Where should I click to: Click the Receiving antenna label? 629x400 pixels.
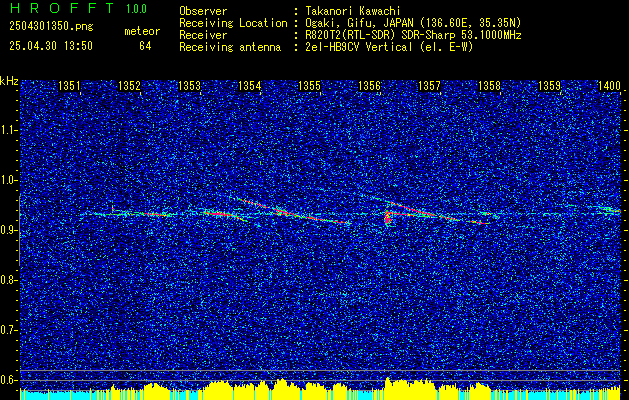(x=230, y=47)
